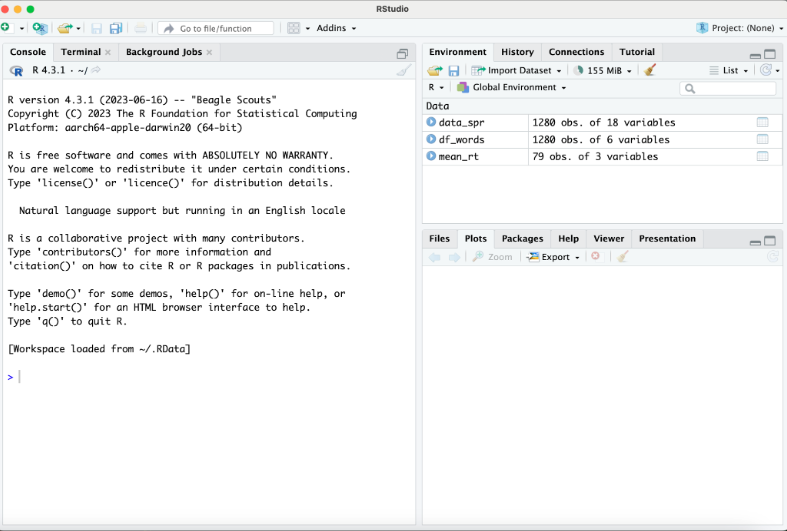
Task: View df_words in table grid icon
Action: [762, 139]
